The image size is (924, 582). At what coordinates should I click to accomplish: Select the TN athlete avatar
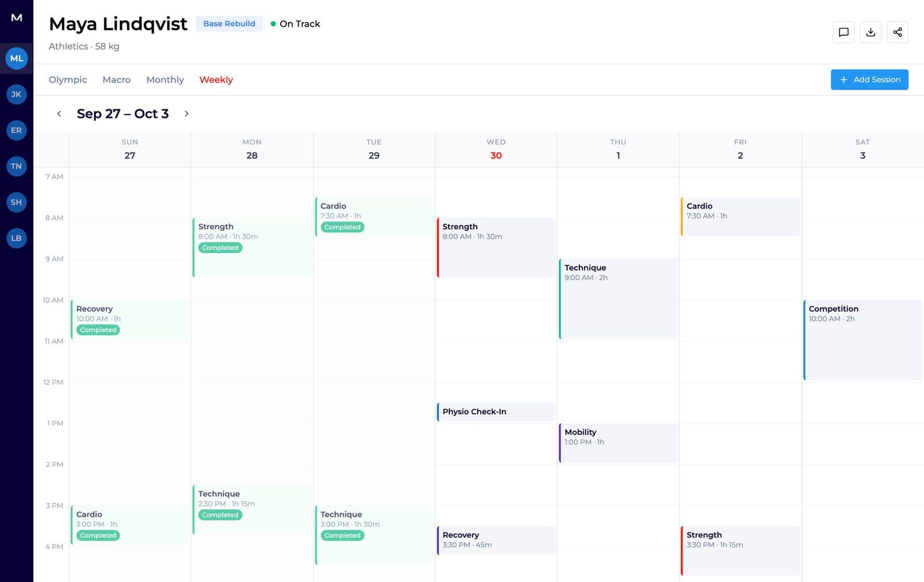(17, 166)
